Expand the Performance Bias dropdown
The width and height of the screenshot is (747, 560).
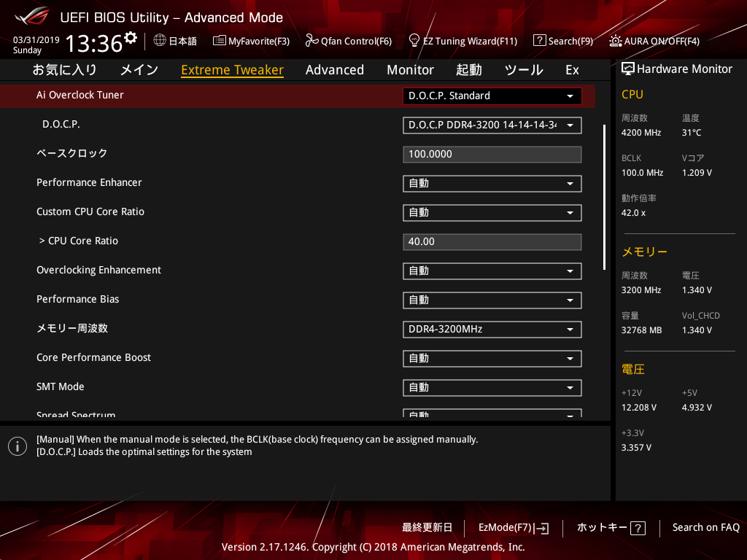492,300
